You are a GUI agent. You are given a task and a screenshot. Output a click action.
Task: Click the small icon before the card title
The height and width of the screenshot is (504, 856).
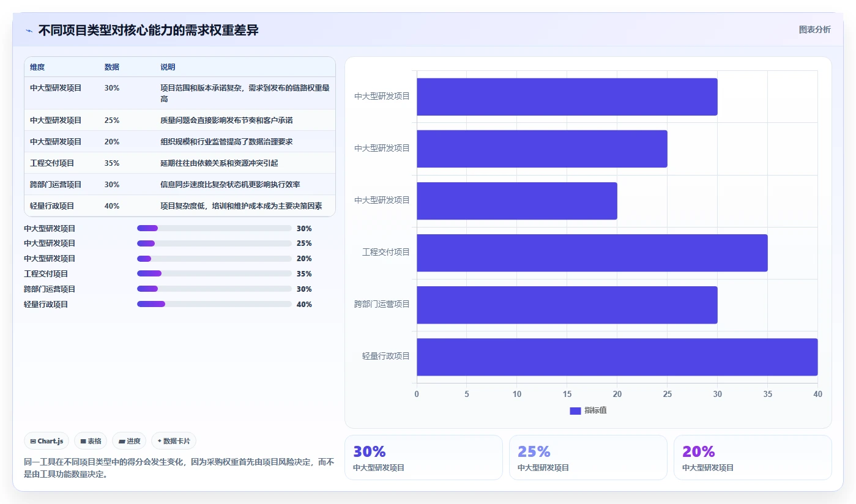[x=29, y=31]
